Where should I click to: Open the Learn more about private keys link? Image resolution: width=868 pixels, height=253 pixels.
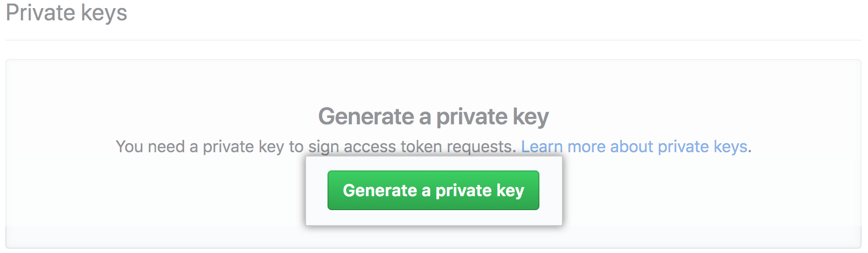click(x=634, y=146)
